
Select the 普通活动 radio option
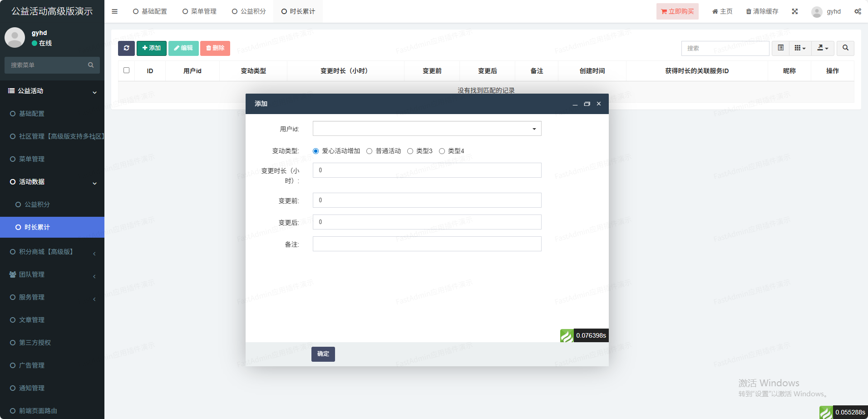click(369, 151)
